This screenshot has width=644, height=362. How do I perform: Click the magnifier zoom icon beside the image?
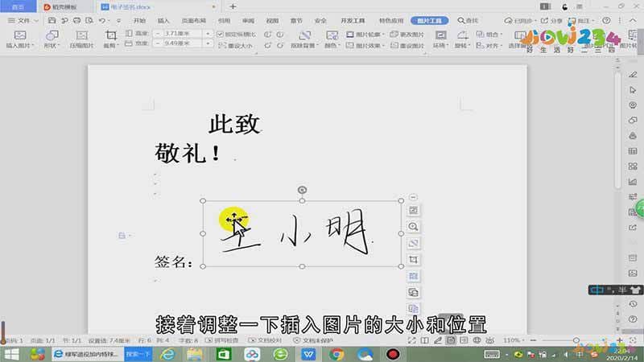[x=413, y=227]
